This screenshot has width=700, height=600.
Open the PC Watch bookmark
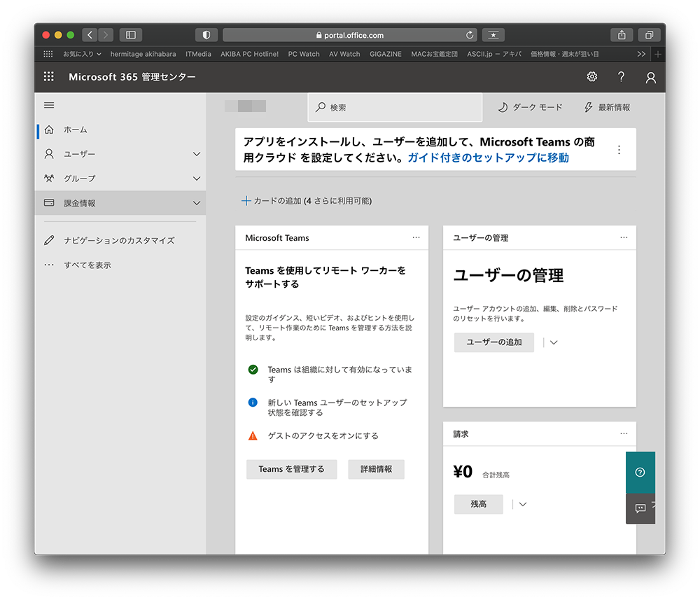[304, 54]
